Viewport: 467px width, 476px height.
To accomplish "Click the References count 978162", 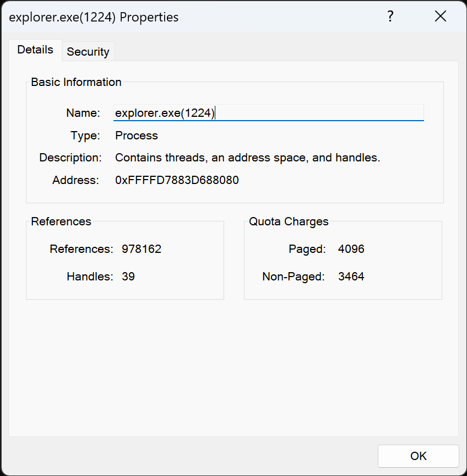I will point(142,249).
